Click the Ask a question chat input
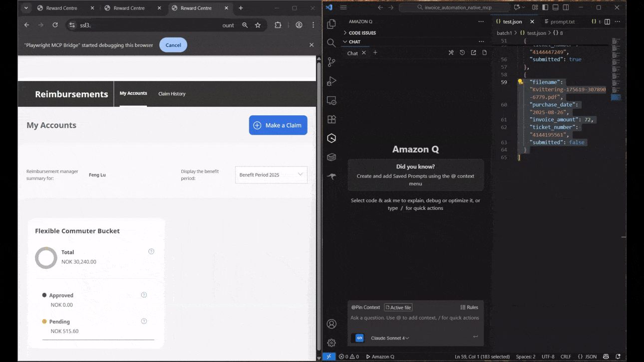 point(414,318)
